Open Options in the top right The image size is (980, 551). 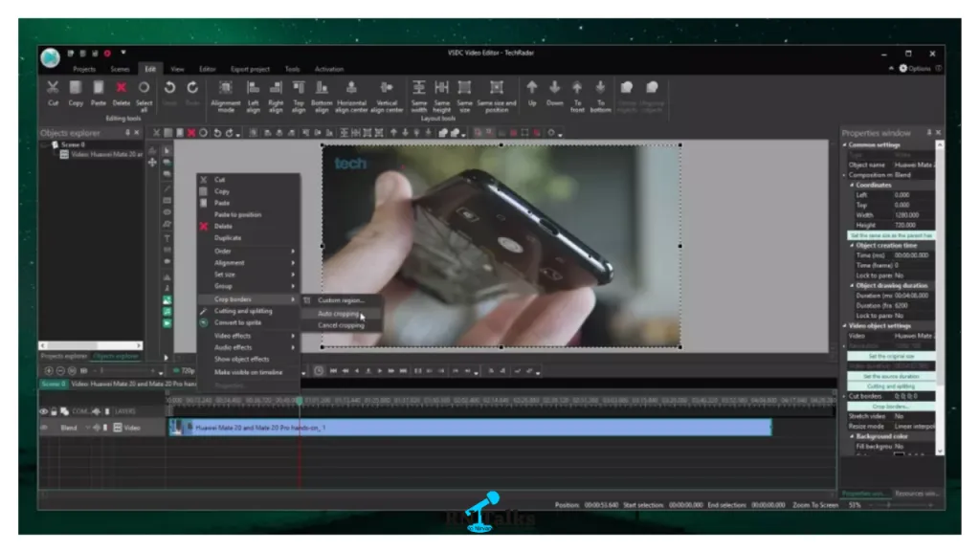coord(915,69)
